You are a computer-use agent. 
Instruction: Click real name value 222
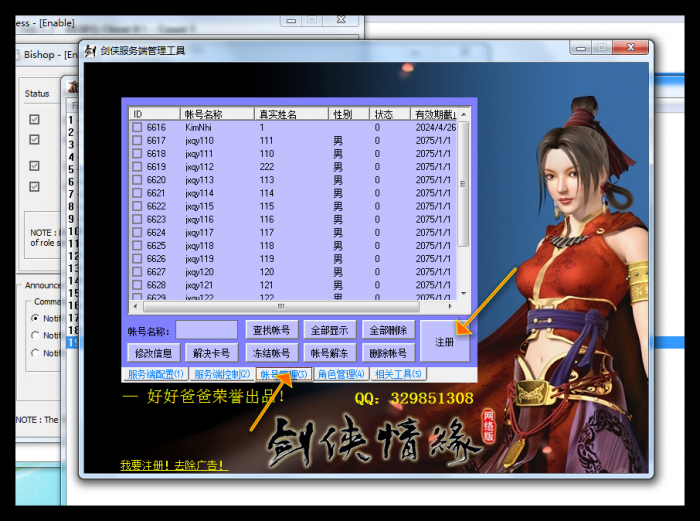267,167
